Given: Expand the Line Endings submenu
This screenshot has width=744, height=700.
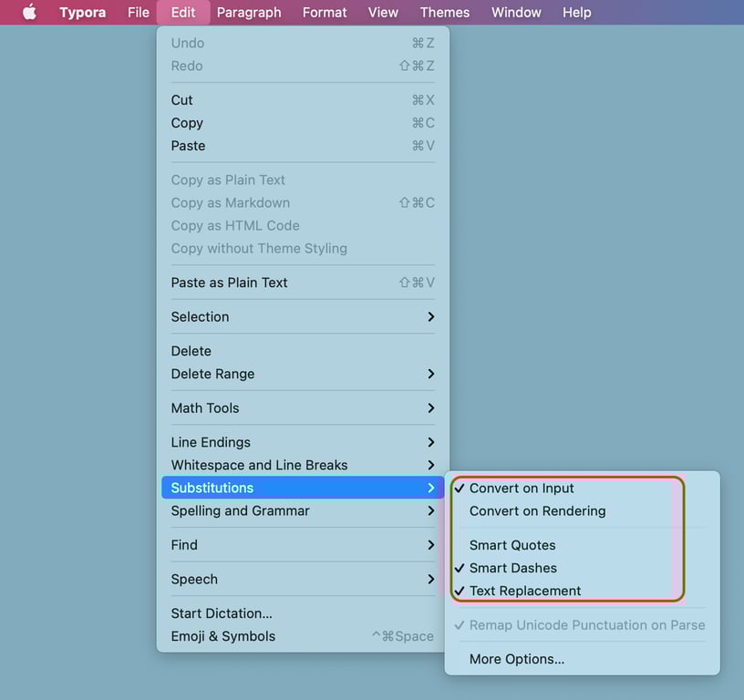Looking at the screenshot, I should coord(303,442).
